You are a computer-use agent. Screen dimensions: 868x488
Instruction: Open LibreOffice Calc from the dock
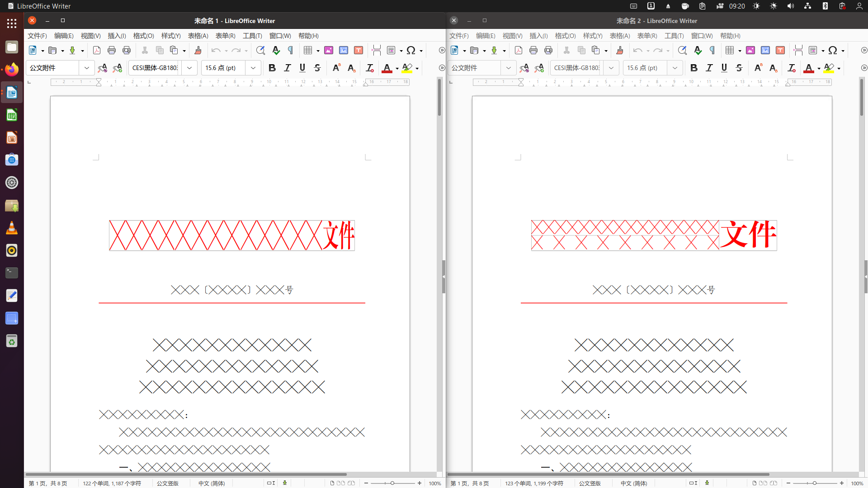pyautogui.click(x=12, y=115)
